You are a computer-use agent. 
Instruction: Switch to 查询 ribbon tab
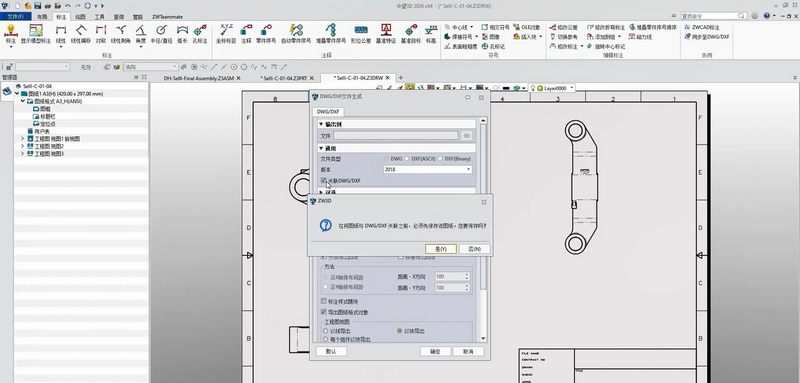tap(119, 17)
